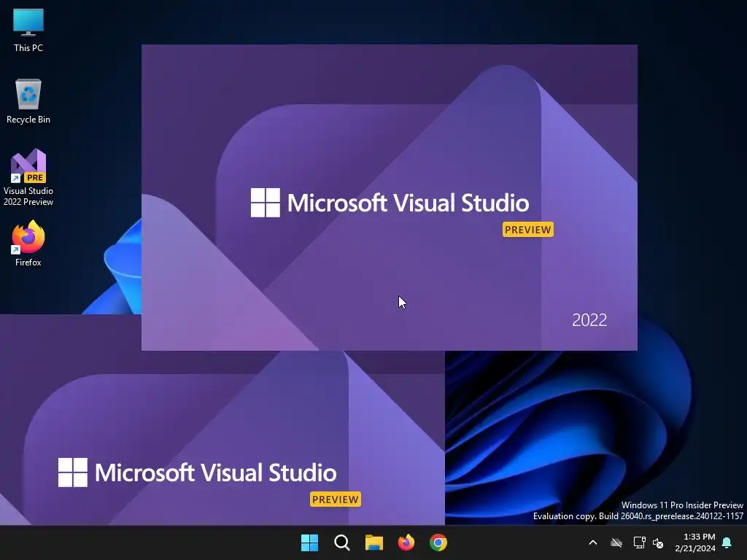Click Microsoft Visual Studio title on front splash

409,203
